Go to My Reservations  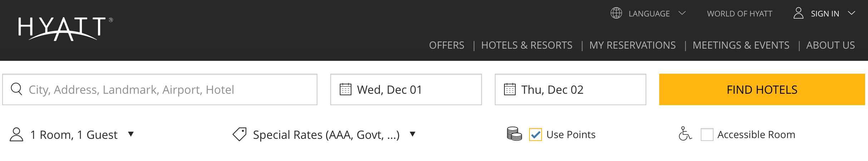point(632,45)
